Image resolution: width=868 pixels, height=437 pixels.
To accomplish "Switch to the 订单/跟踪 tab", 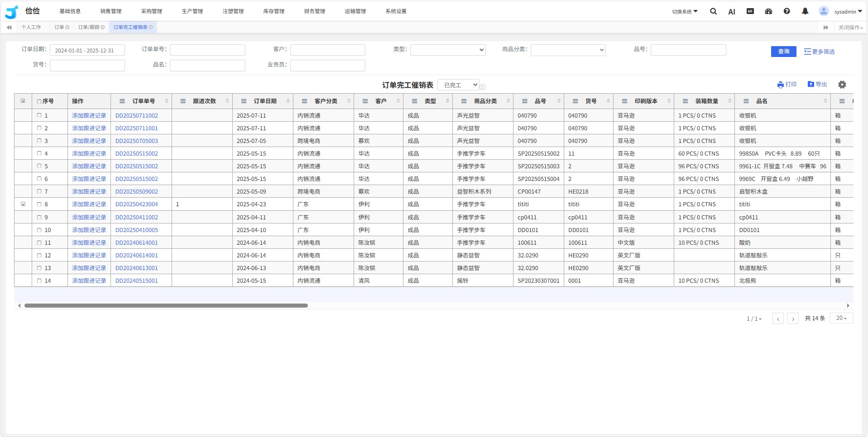I will click(x=88, y=27).
